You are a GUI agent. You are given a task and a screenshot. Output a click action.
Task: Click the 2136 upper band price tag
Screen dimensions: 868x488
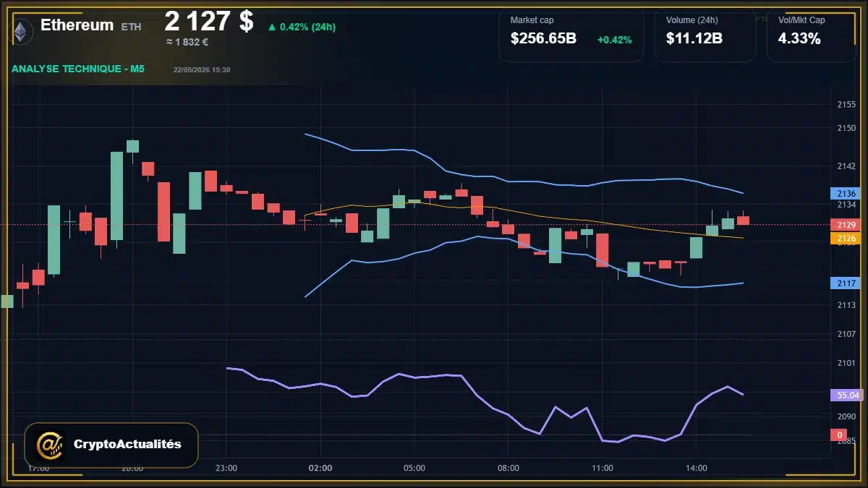[x=846, y=194]
